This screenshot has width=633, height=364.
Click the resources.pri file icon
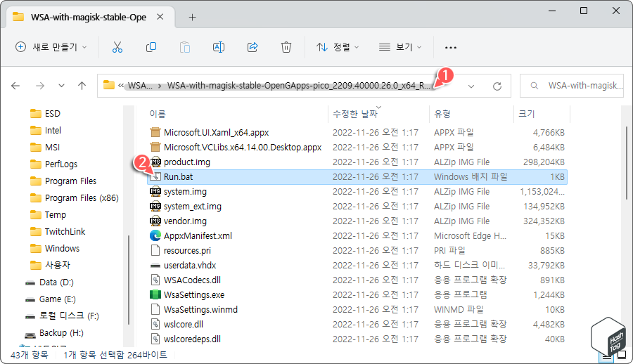pos(155,251)
